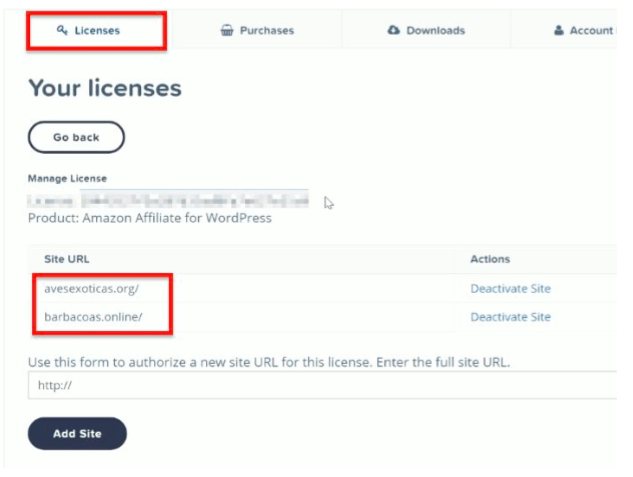Click the Site URL column header
633x477 pixels.
click(x=67, y=259)
